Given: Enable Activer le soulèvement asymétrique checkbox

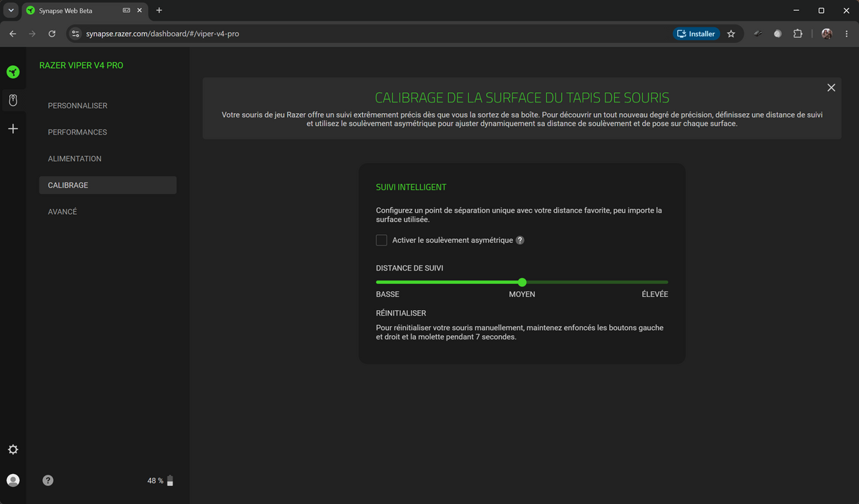Looking at the screenshot, I should pos(382,241).
